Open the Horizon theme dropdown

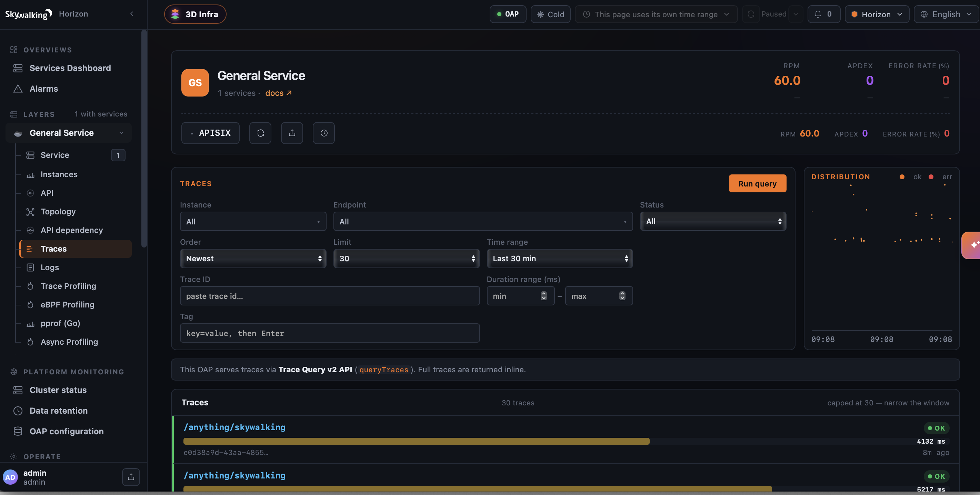pos(877,14)
